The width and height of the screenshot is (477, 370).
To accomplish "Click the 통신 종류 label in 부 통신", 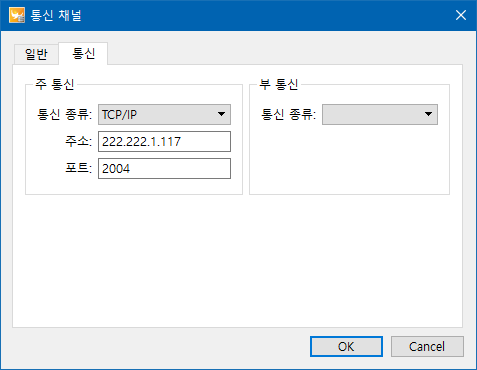I will (x=288, y=114).
